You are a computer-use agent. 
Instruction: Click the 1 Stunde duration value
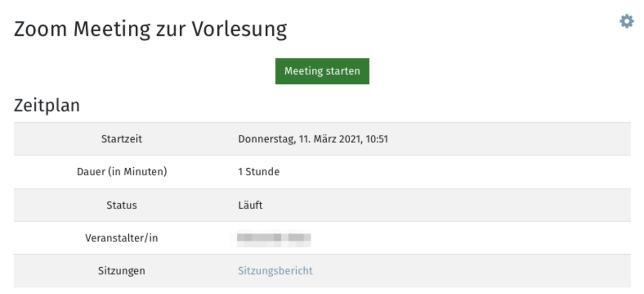(259, 172)
